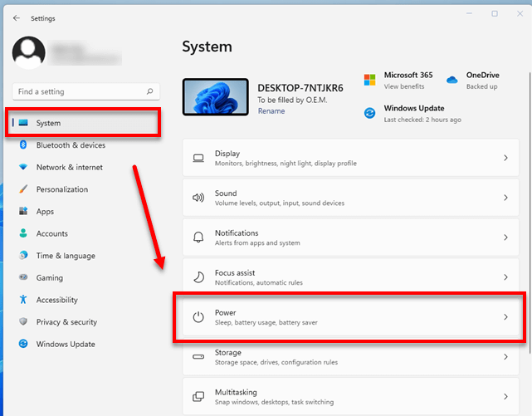532x416 pixels.
Task: Open Windows Update last checked status
Action: [x=422, y=120]
